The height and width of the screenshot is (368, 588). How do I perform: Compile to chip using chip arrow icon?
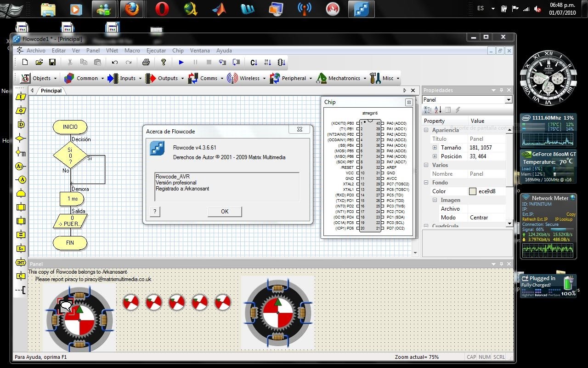tap(282, 62)
